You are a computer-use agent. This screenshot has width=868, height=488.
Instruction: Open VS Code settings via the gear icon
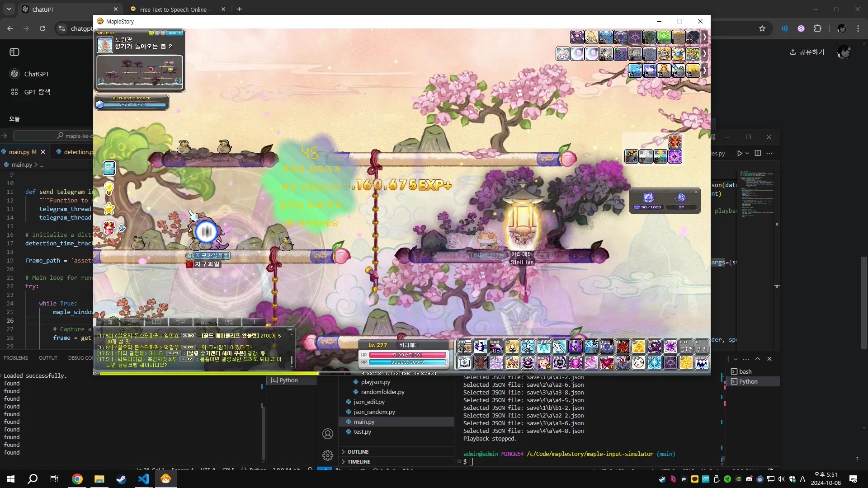coord(328,455)
